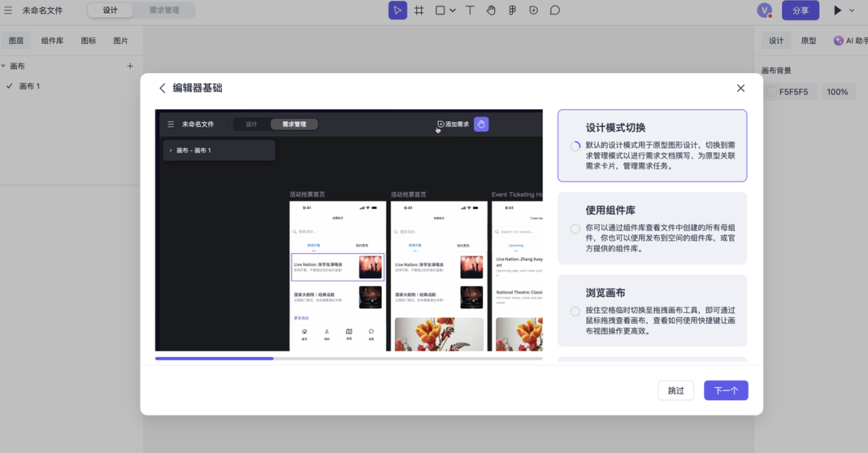Click the 未命名文件 file name
This screenshot has height=453, width=868.
43,10
